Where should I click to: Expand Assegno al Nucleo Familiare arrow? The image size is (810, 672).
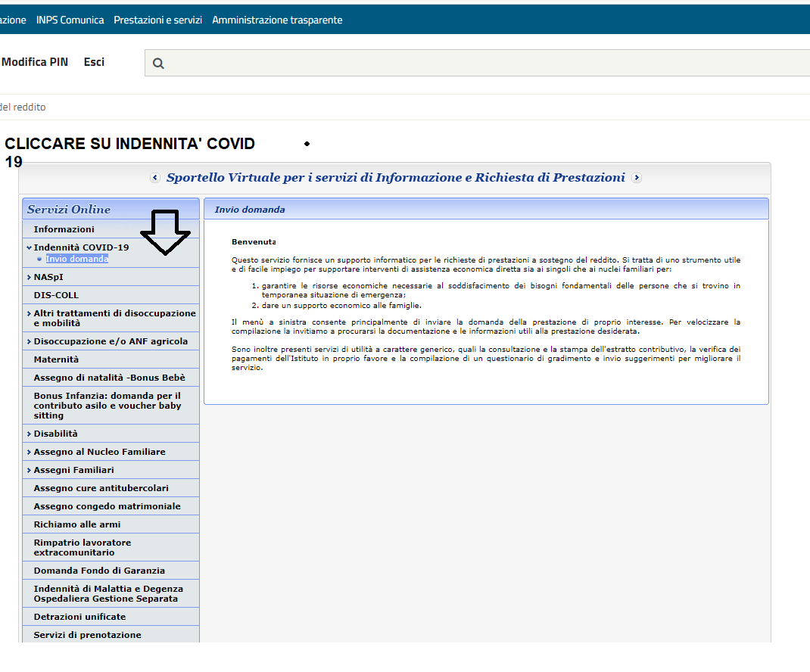coord(29,452)
